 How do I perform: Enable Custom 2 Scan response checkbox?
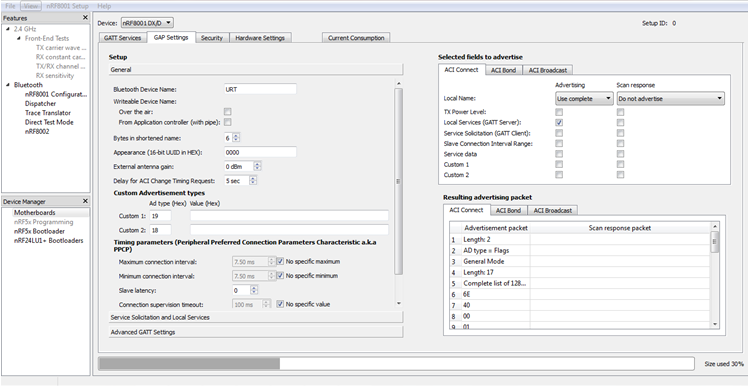[x=620, y=175]
